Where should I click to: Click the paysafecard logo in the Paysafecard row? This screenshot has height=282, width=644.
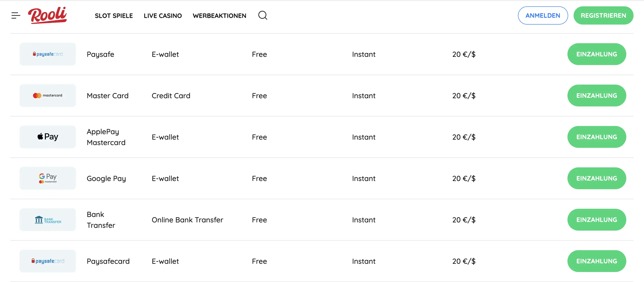[x=47, y=261]
